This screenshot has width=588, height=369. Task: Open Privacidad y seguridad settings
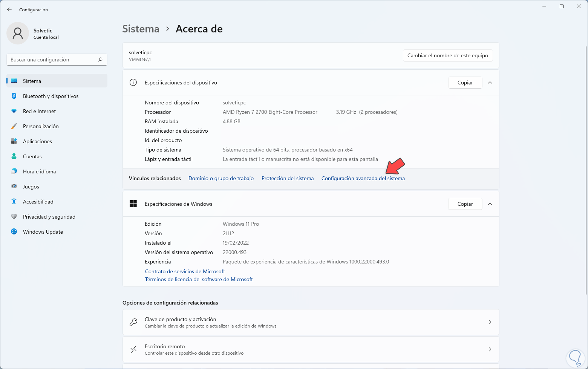pyautogui.click(x=57, y=217)
